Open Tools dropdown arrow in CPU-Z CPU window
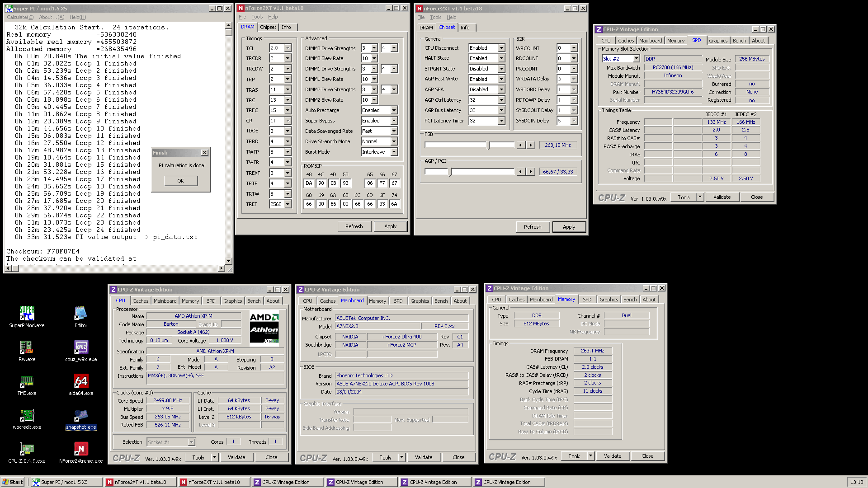This screenshot has height=488, width=868. [214, 457]
